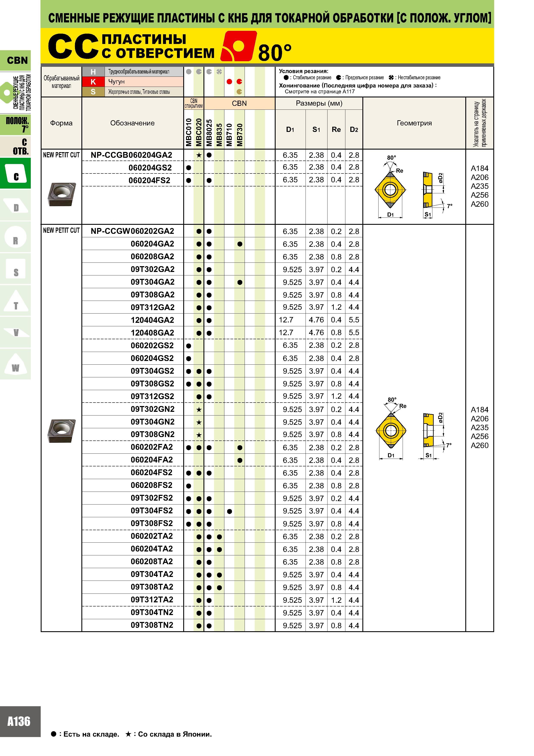Open the NP-CCGB insert photo
534x756 pixels.
pos(62,194)
